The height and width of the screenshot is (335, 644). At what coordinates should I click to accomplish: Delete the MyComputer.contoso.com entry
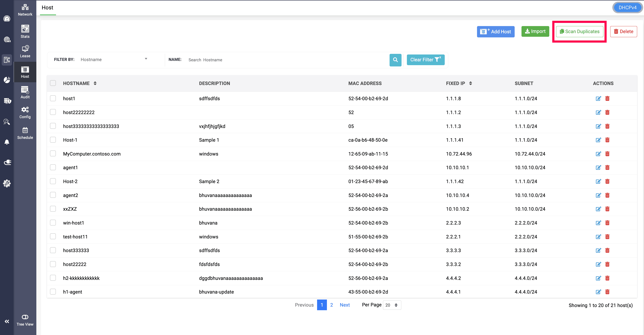click(607, 154)
